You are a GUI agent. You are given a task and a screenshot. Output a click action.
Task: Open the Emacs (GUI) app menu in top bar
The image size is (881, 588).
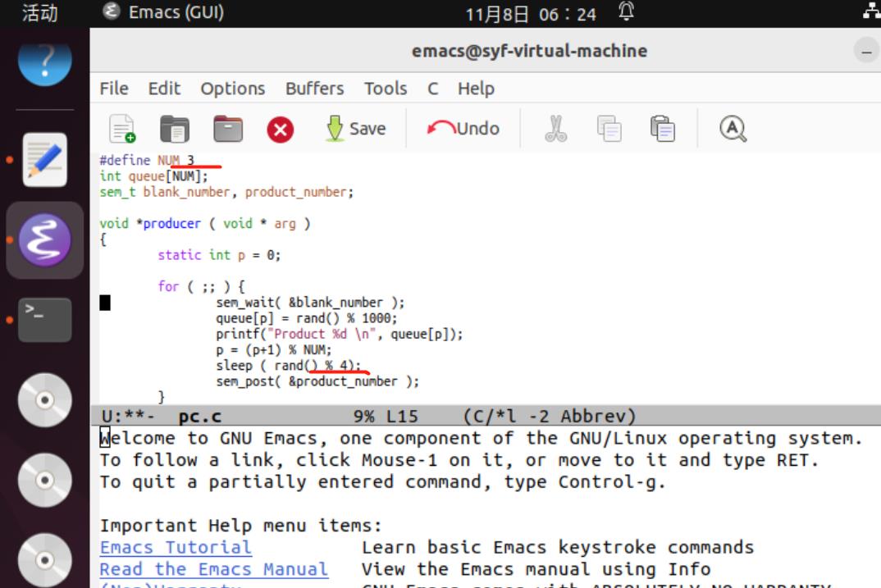pos(163,11)
